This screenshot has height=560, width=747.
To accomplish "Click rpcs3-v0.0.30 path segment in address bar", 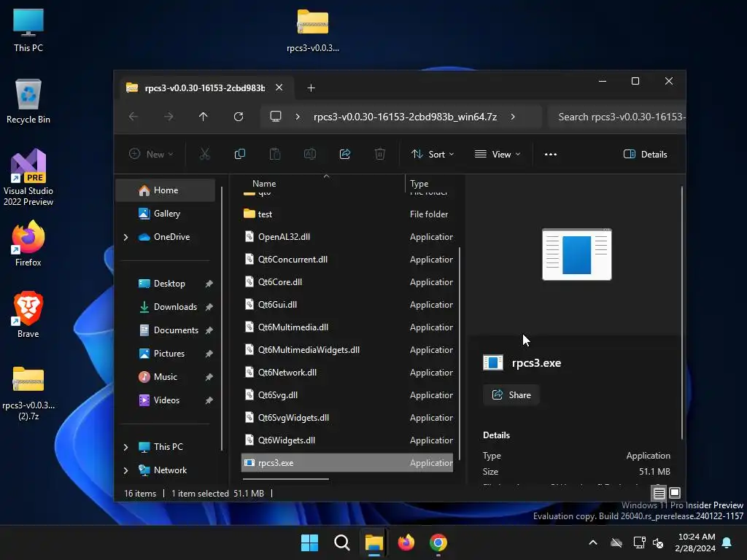I will (x=406, y=117).
